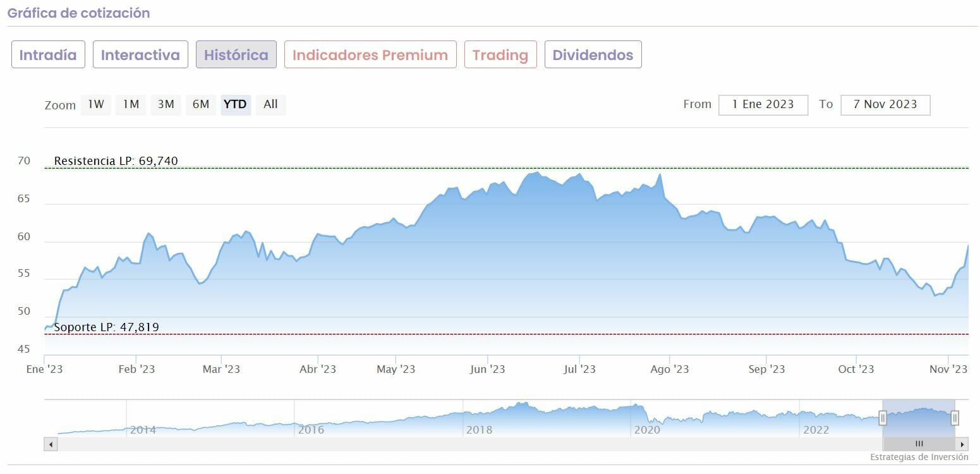
Task: Click the From date field
Action: 763,105
